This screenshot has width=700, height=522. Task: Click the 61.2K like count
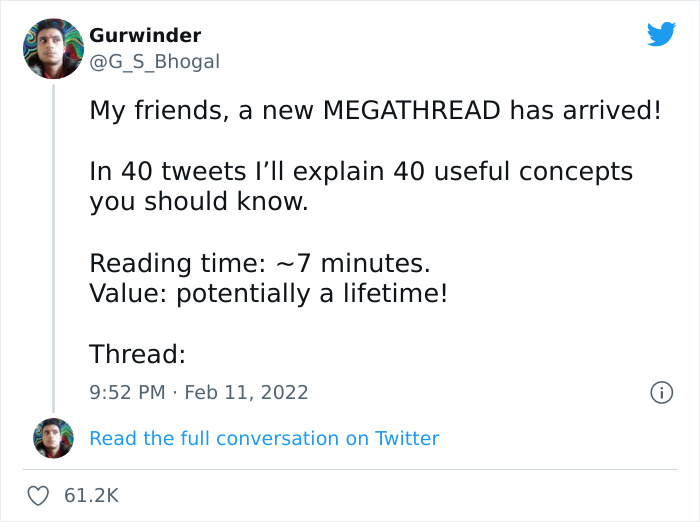click(89, 495)
